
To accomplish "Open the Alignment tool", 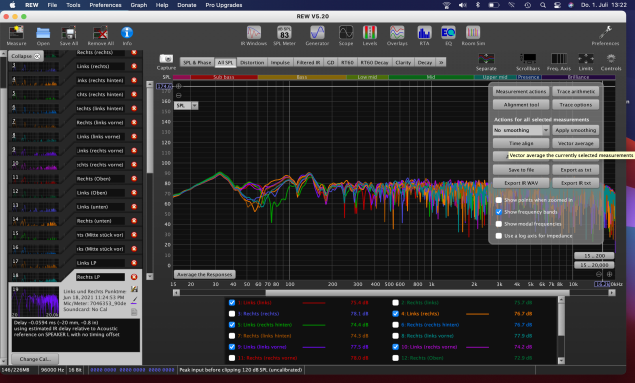I will [521, 105].
